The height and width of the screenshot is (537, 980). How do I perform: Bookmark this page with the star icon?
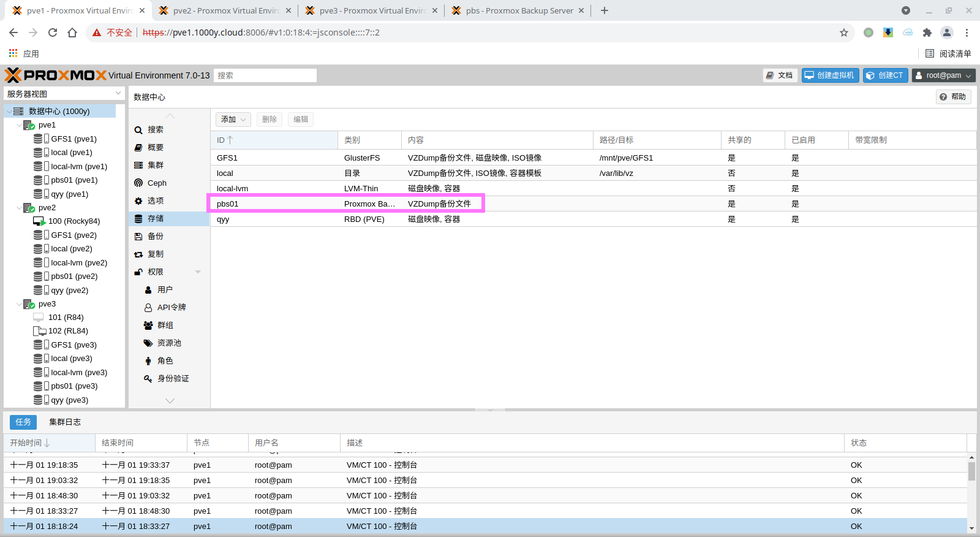pyautogui.click(x=844, y=32)
